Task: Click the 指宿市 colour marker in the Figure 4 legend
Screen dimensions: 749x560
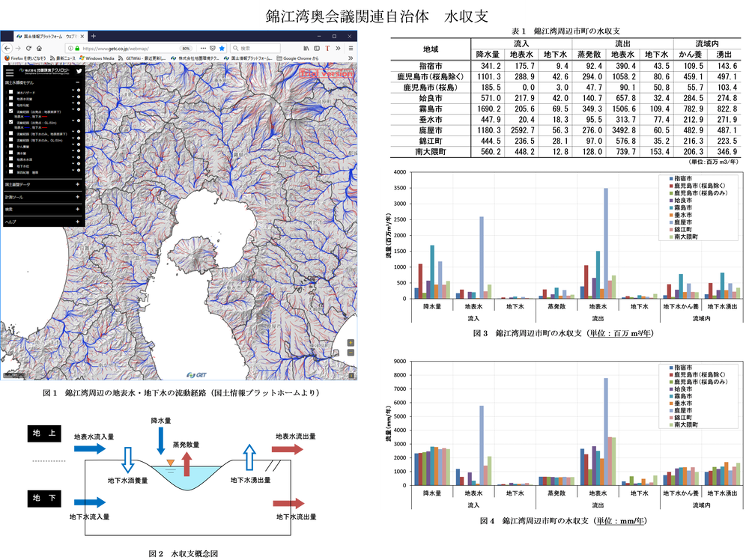Action: [x=671, y=368]
